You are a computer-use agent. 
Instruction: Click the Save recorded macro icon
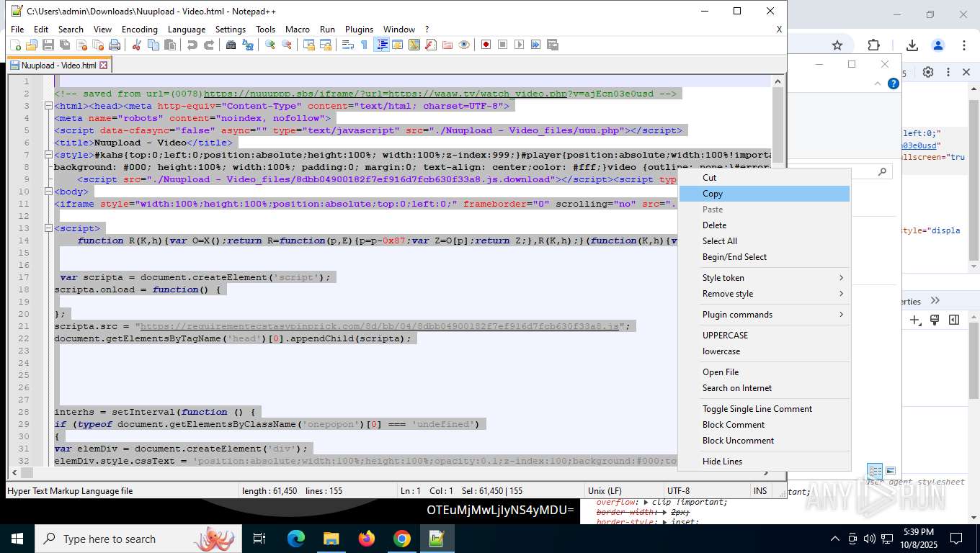pos(553,45)
